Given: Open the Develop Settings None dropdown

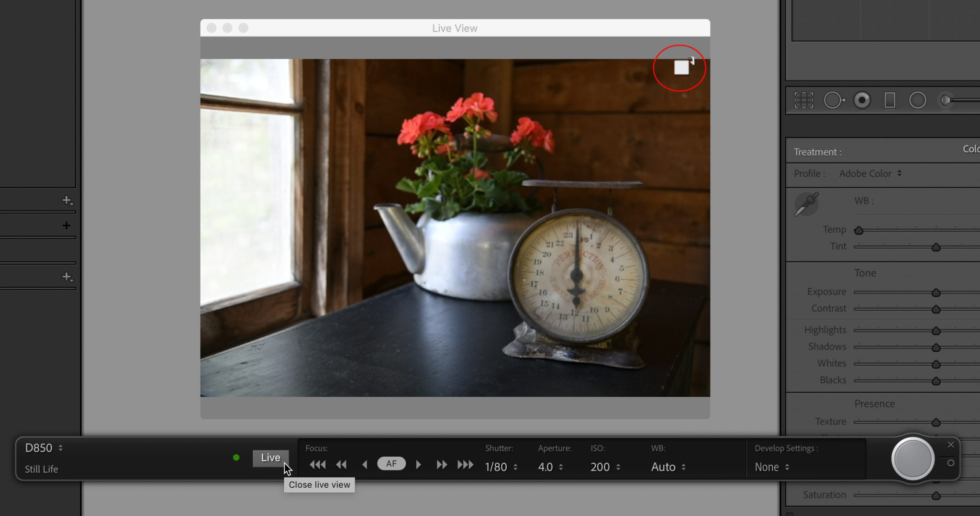Looking at the screenshot, I should click(770, 467).
